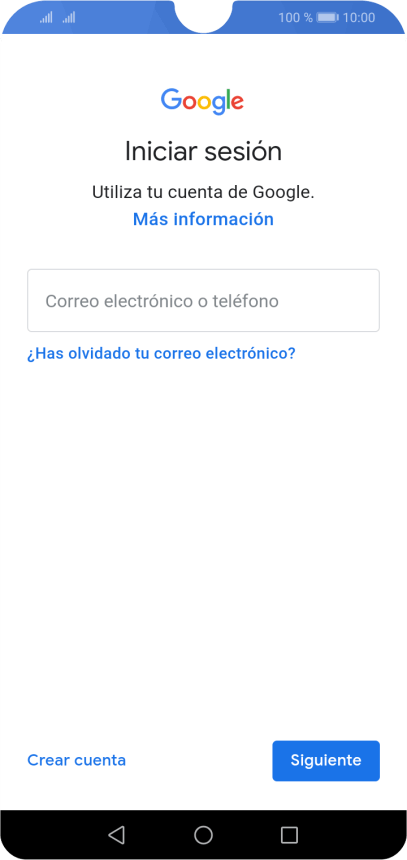Open the Más información link

tap(203, 219)
